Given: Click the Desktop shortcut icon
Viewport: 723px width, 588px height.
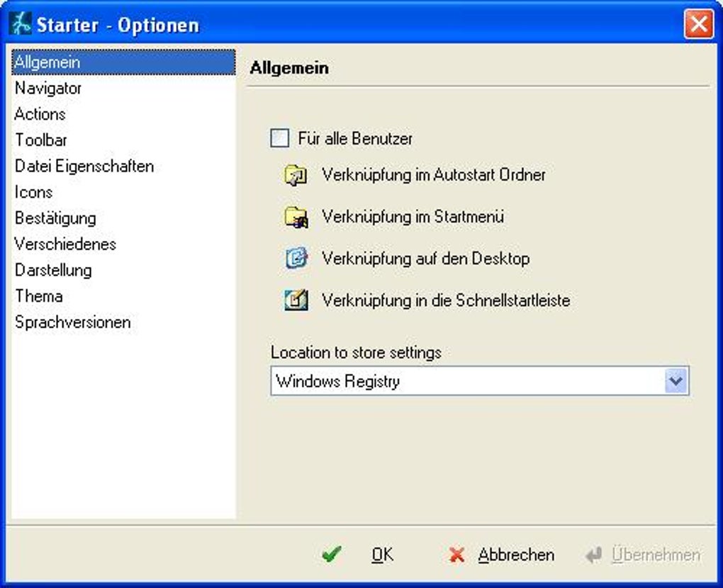Looking at the screenshot, I should [x=296, y=259].
